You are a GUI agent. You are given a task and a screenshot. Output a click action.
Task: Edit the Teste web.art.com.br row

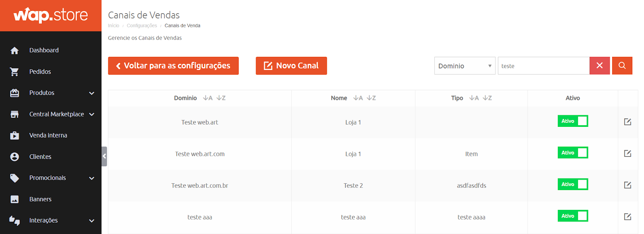[627, 185]
